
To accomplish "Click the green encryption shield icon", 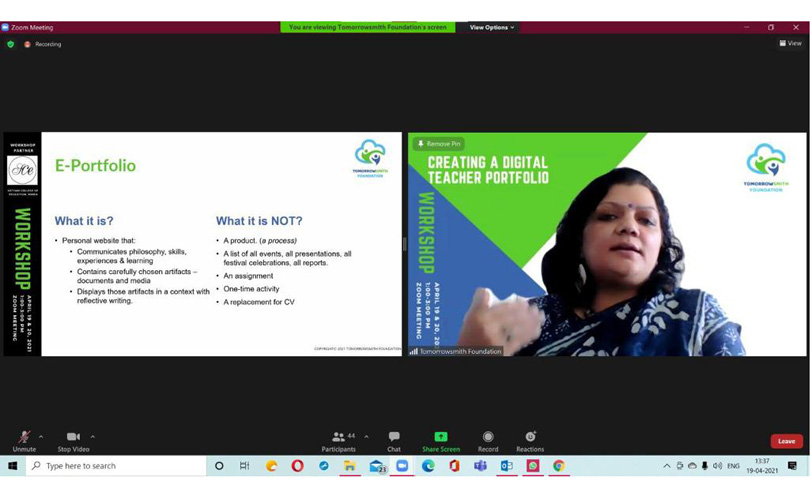I will tap(11, 44).
